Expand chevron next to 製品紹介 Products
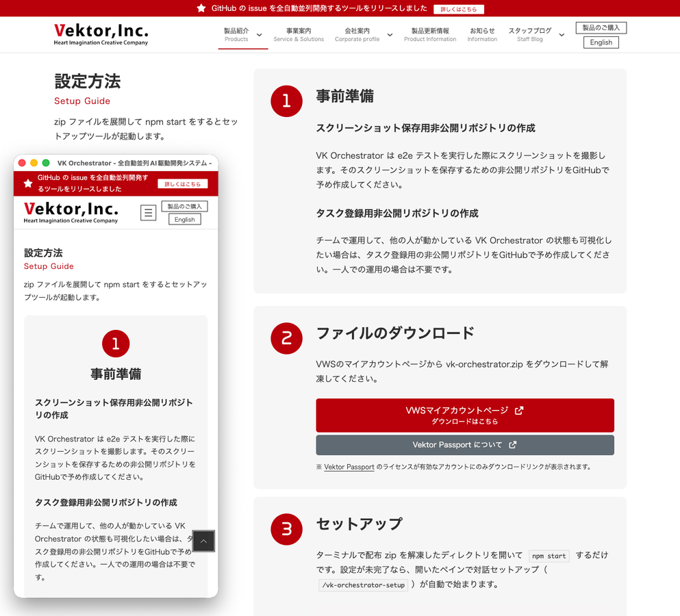 tap(260, 35)
